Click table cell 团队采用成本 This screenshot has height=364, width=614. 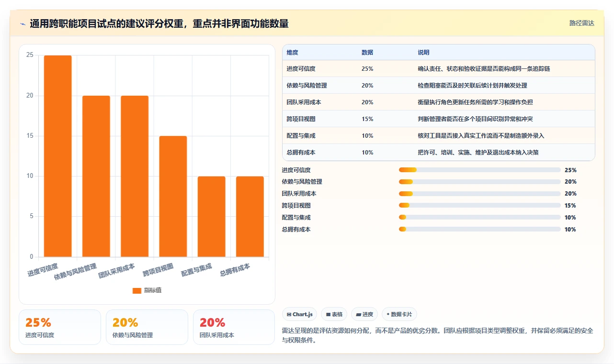click(304, 102)
